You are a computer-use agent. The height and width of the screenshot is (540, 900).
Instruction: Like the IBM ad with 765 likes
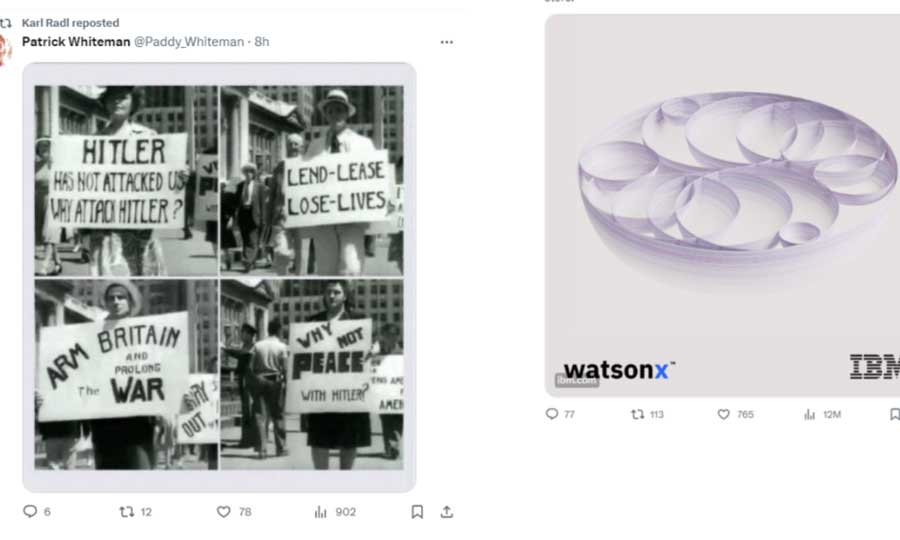735,414
